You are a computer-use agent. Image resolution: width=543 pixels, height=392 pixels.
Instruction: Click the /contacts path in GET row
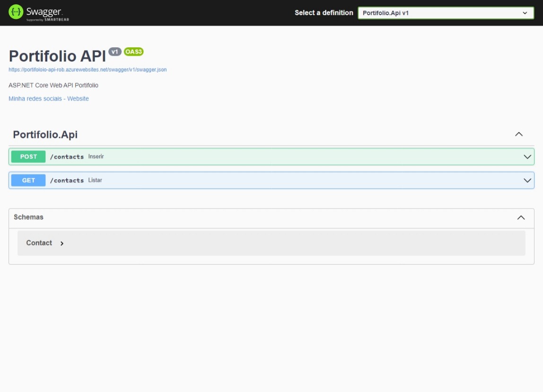(x=67, y=181)
